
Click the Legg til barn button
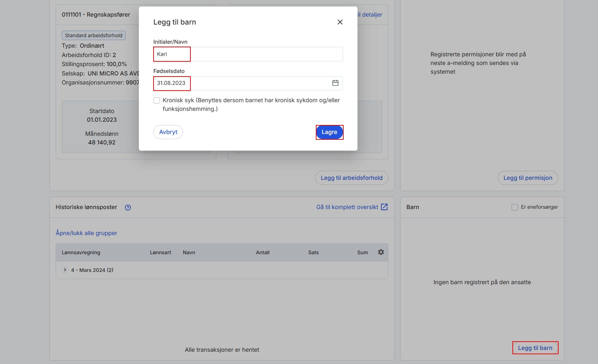point(535,348)
